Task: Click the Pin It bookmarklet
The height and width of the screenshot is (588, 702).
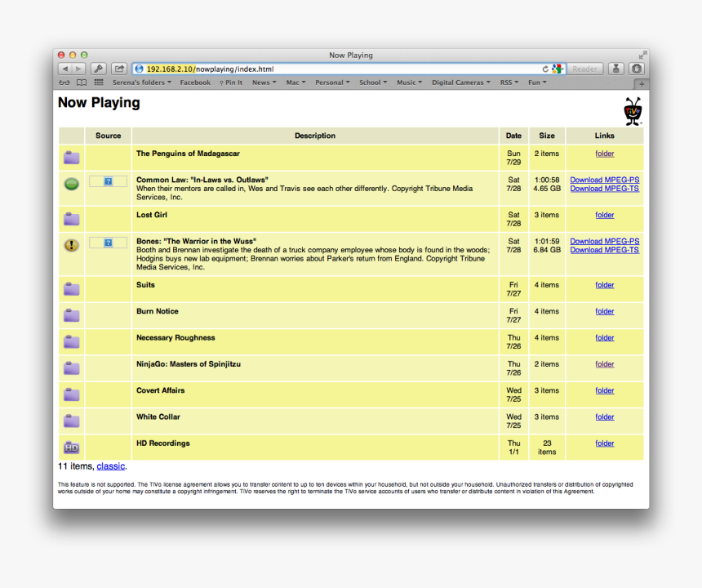Action: click(x=231, y=82)
